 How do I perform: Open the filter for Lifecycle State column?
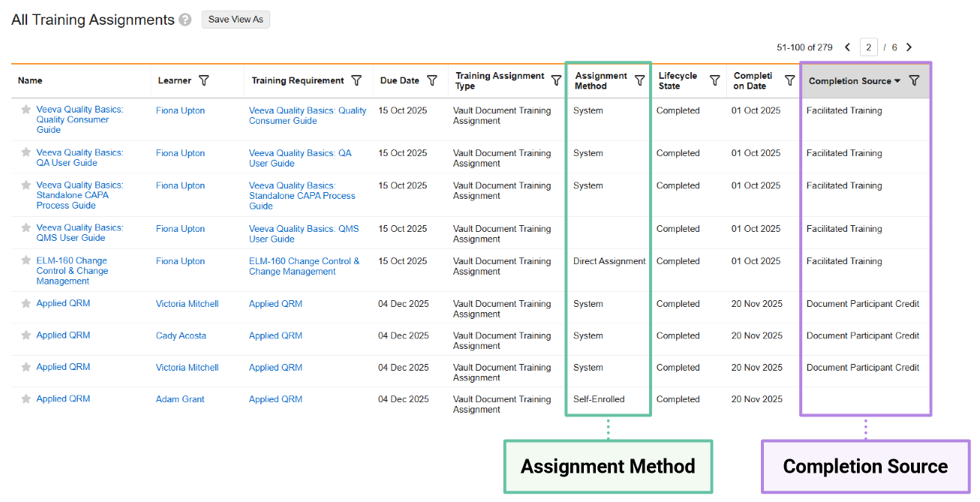714,80
